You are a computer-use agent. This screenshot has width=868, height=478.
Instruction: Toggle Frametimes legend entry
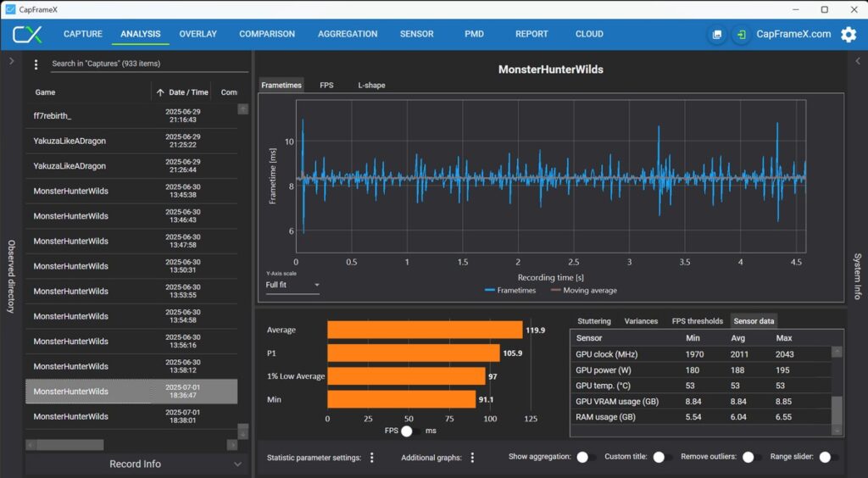(510, 291)
